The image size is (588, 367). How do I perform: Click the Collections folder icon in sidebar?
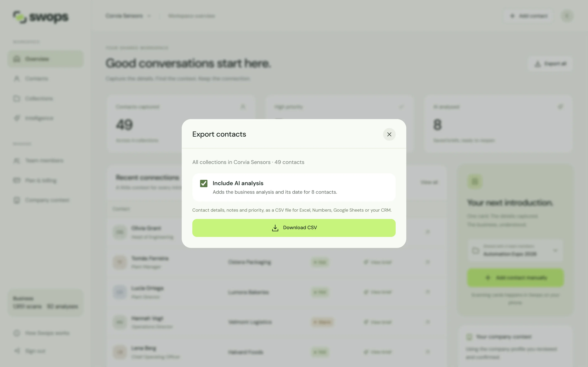[x=17, y=98]
